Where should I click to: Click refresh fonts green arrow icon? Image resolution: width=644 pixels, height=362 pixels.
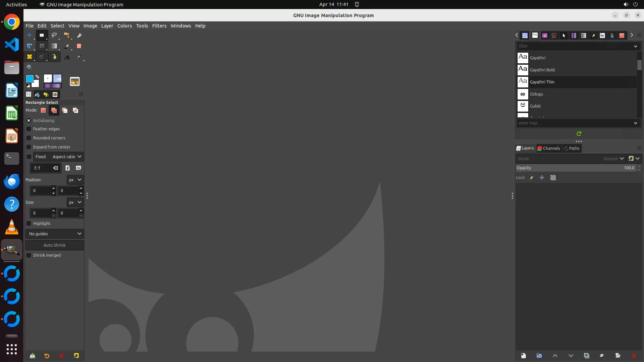click(579, 134)
